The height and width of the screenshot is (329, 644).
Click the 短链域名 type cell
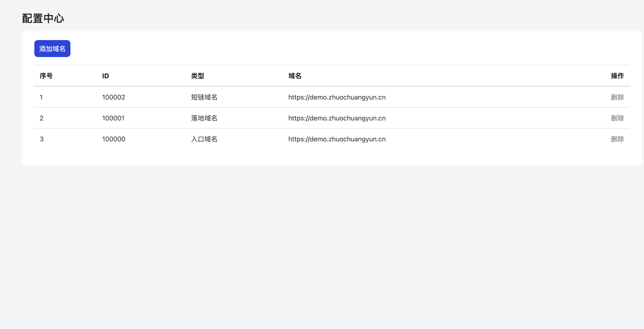[x=204, y=97]
